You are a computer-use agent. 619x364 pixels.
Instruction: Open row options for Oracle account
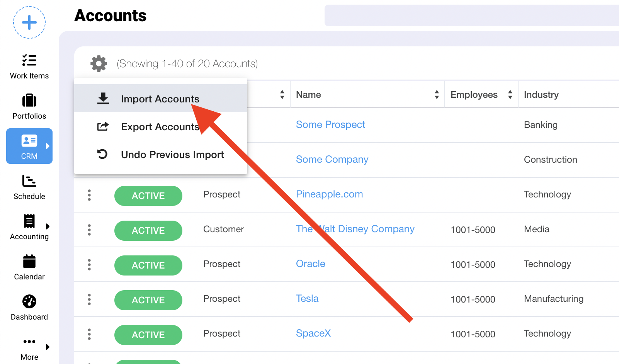coord(89,265)
